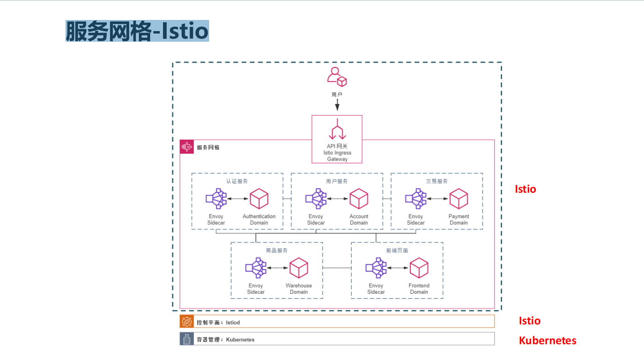Select the Account Domain cube icon
The image size is (644, 364).
point(359,199)
